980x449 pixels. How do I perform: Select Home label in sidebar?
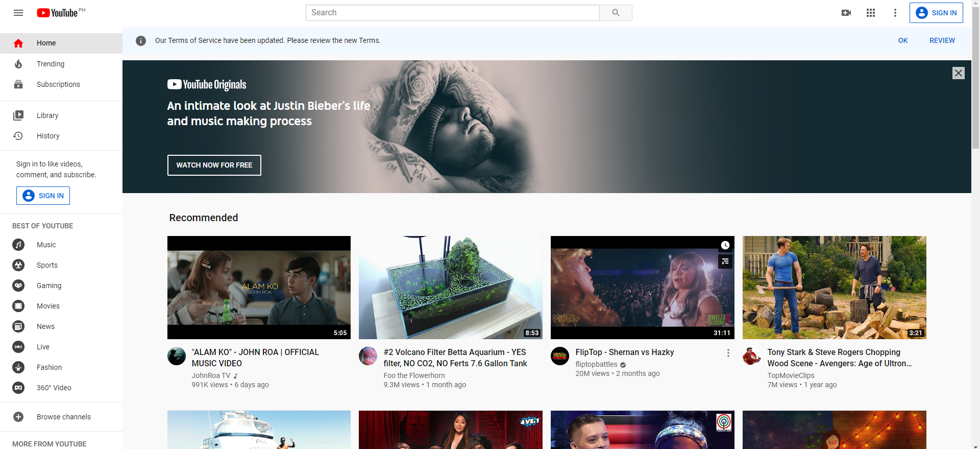click(x=46, y=43)
